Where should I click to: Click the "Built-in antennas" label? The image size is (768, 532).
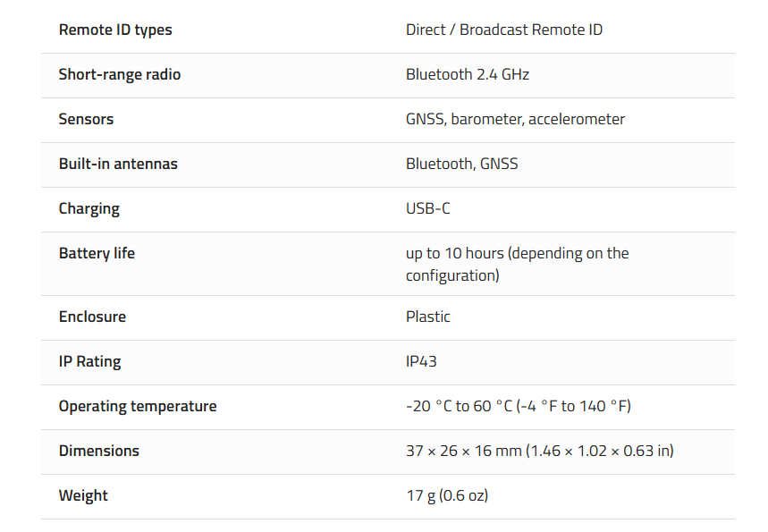[118, 165]
